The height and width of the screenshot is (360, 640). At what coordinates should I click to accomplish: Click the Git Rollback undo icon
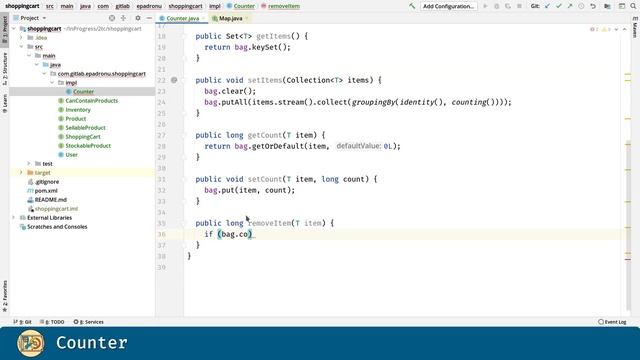point(593,6)
